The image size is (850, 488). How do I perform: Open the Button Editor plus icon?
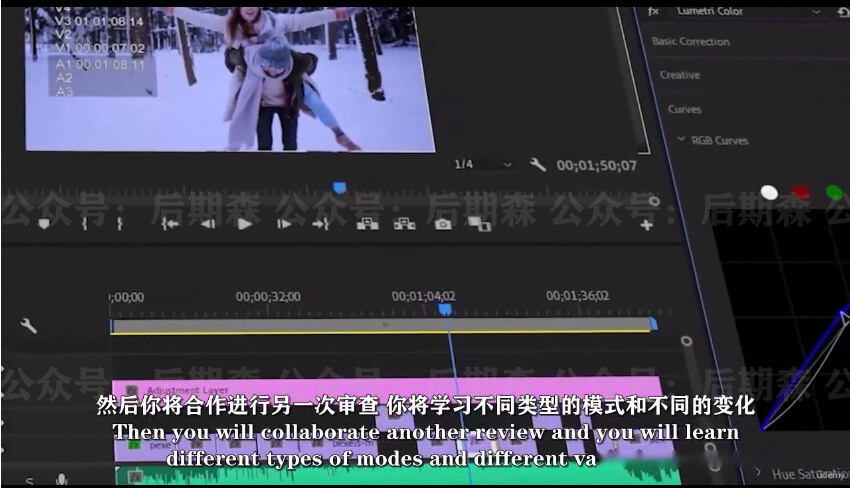(x=646, y=225)
